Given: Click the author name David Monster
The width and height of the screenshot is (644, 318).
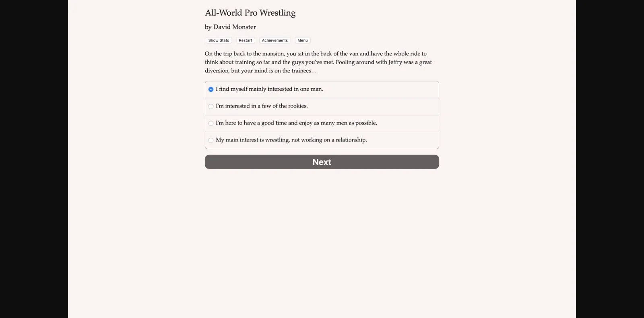Looking at the screenshot, I should click(230, 27).
